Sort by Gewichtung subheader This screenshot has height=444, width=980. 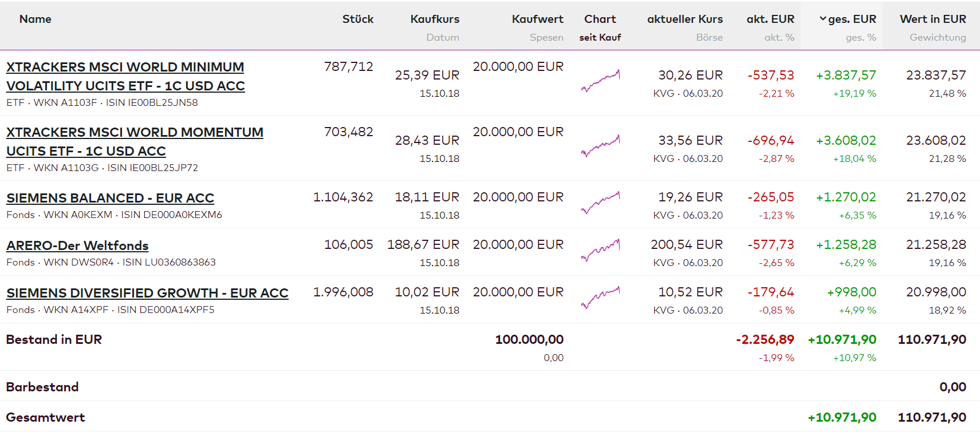point(938,37)
